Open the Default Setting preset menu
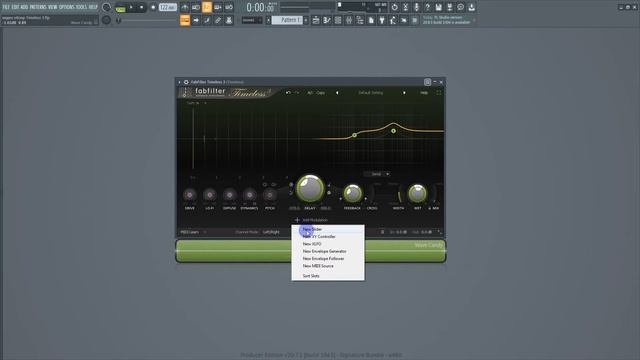The width and height of the screenshot is (640, 360). click(x=371, y=93)
